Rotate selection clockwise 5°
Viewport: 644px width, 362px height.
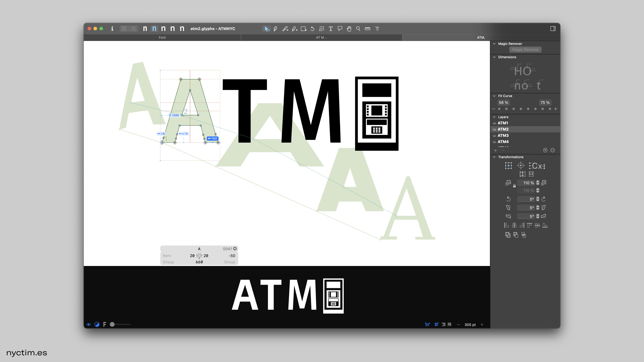(544, 199)
